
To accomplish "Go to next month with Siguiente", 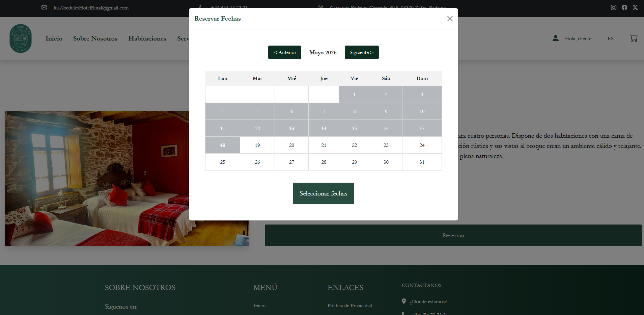I will 362,52.
